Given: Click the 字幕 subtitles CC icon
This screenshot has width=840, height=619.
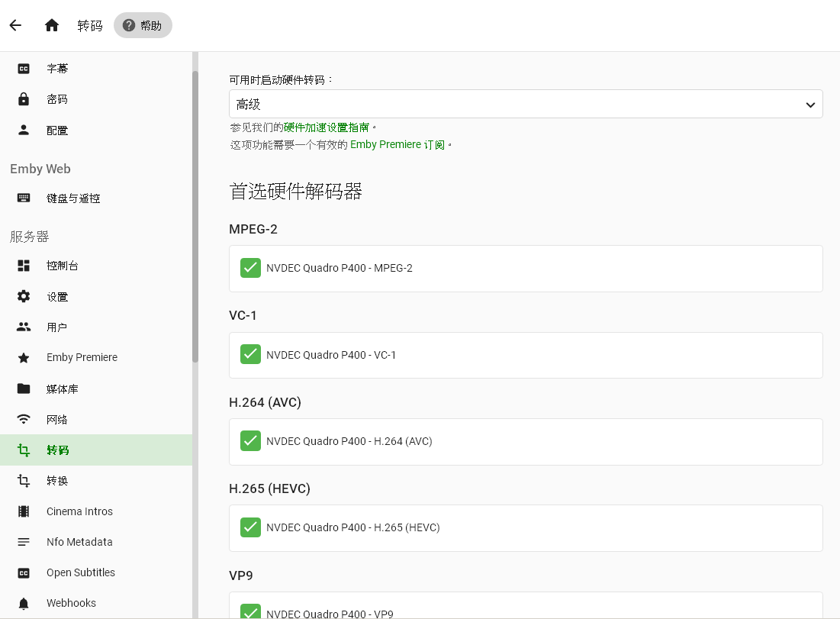Looking at the screenshot, I should click(x=24, y=69).
